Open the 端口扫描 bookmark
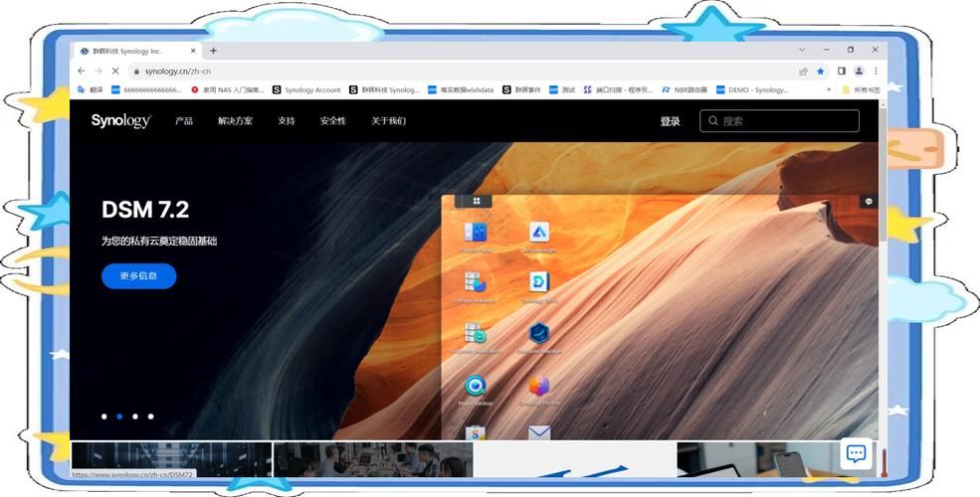Screen dimensions: 980x497 click(x=618, y=89)
